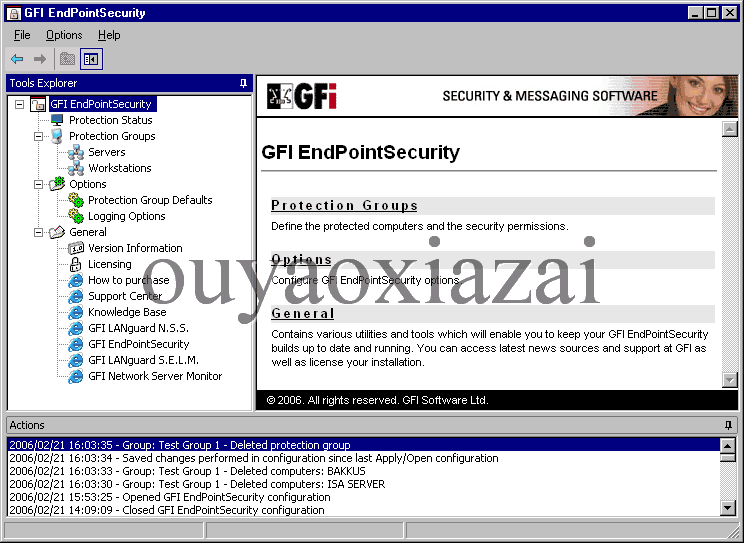Click the Actions log scroll up arrow
The image size is (744, 543).
pos(727,445)
